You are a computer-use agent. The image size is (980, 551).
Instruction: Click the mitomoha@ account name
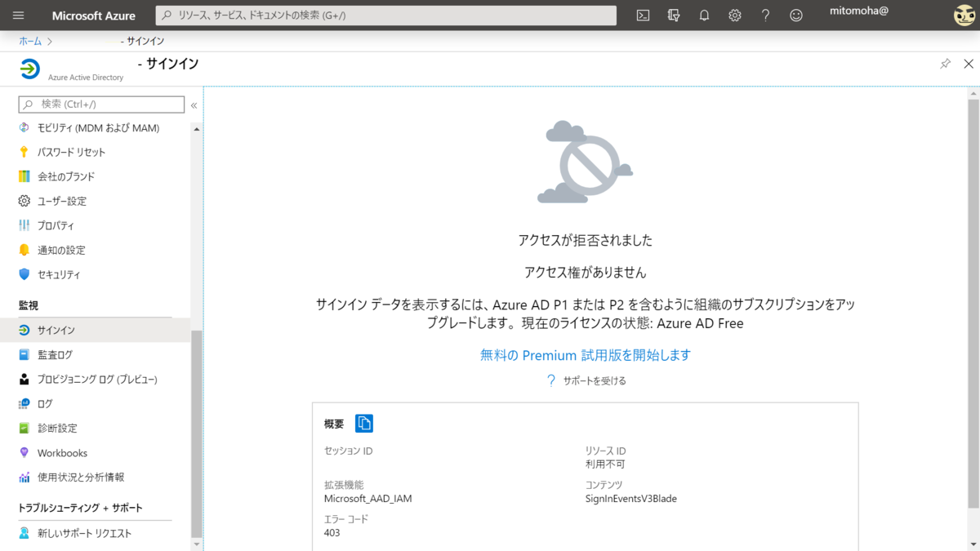[x=858, y=11]
